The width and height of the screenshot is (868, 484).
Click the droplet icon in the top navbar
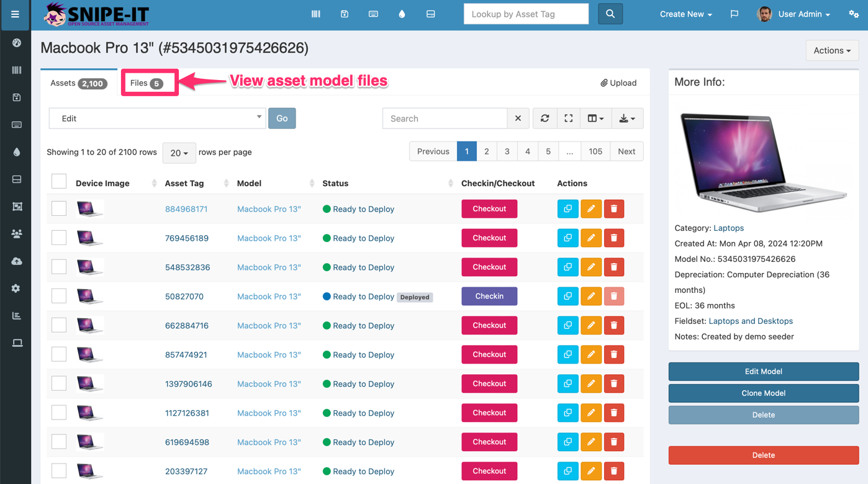(402, 14)
